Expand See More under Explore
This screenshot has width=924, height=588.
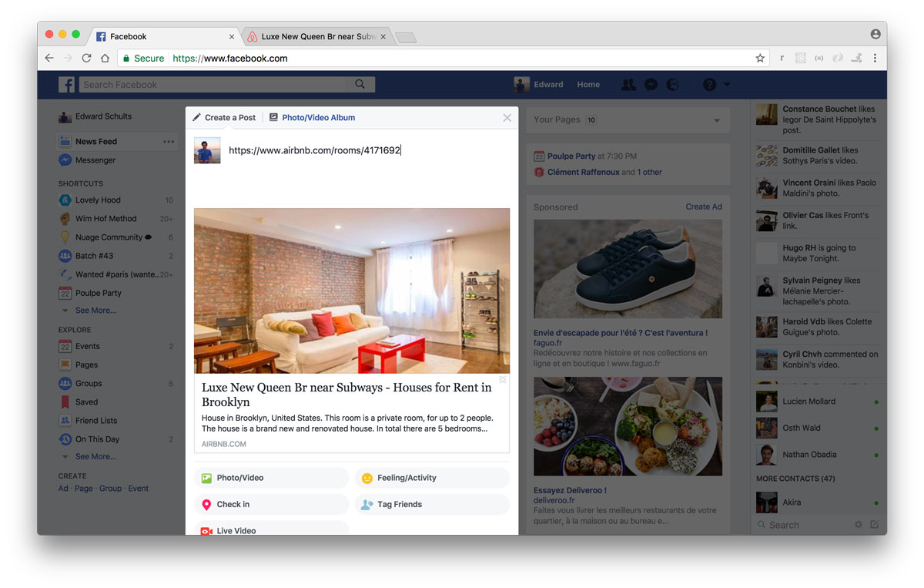pos(95,457)
